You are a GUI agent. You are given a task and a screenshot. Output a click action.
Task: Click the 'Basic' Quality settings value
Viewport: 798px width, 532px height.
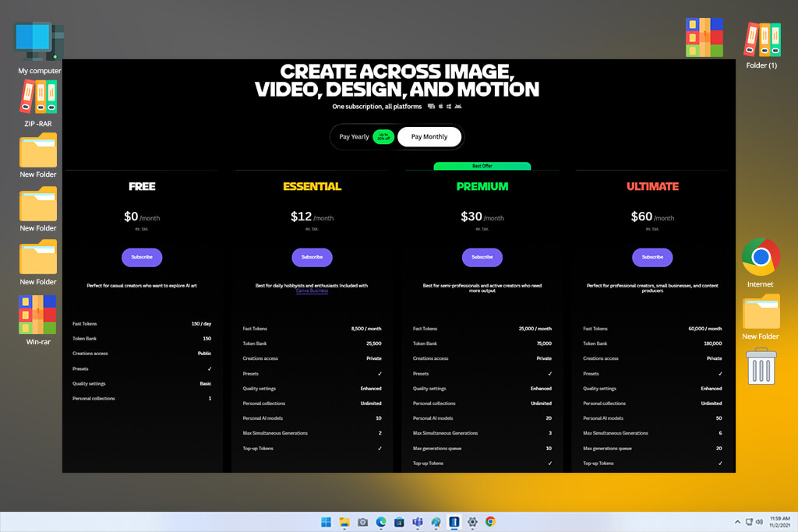click(206, 384)
